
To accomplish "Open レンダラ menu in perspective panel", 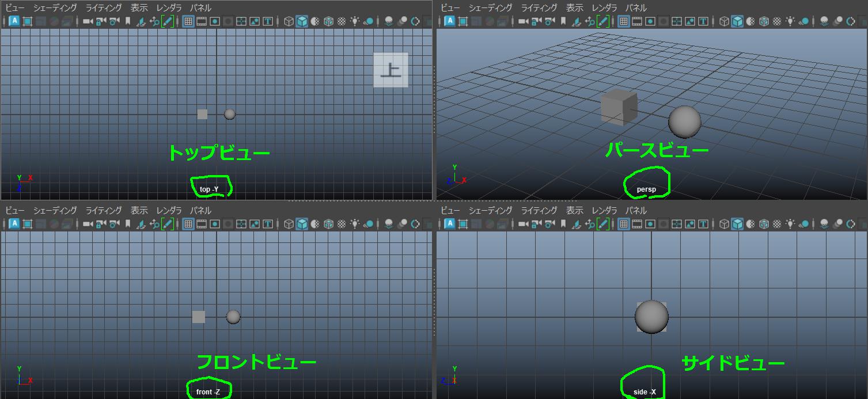I will pos(604,7).
